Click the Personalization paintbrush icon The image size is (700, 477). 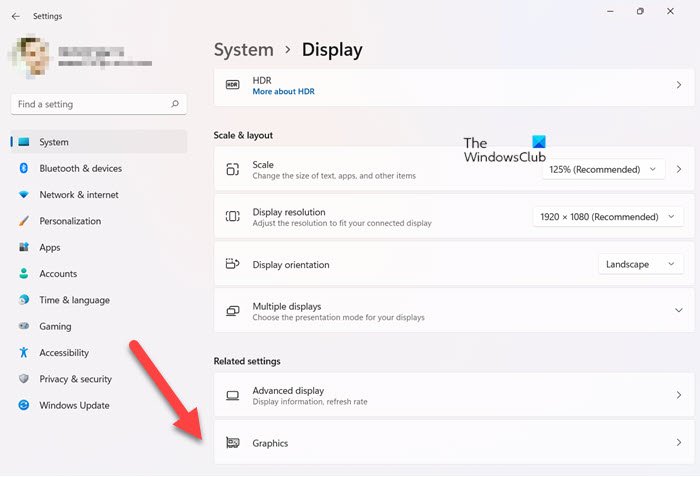(x=24, y=221)
